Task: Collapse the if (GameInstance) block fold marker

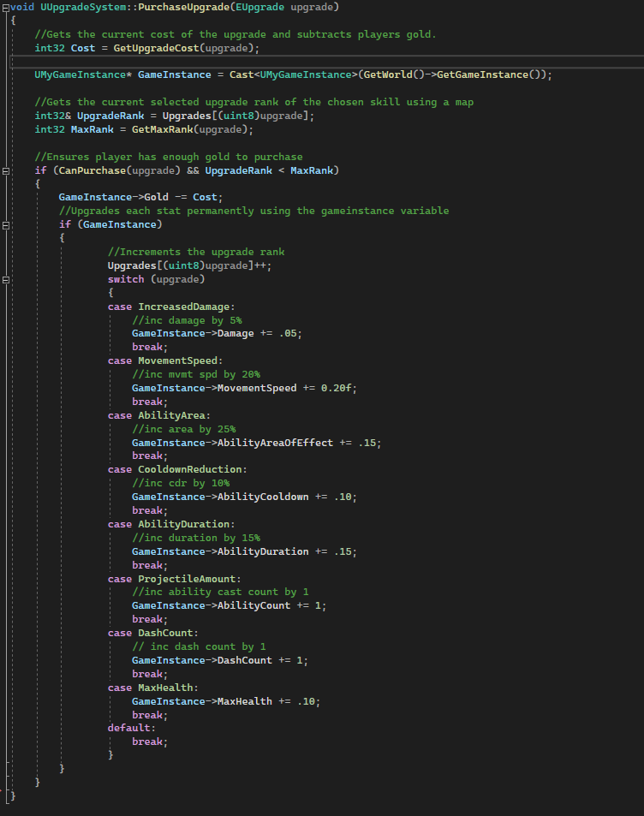Action: [x=5, y=225]
